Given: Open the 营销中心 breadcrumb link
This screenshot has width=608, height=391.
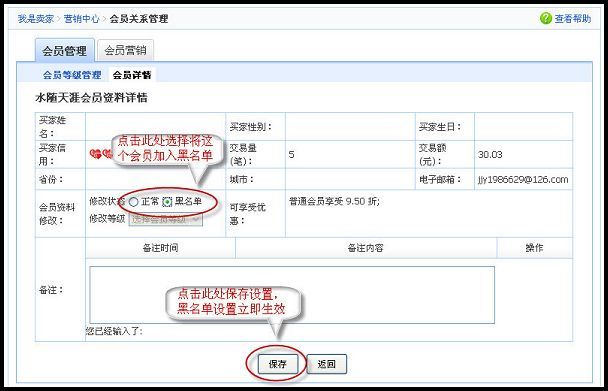Looking at the screenshot, I should pos(81,19).
